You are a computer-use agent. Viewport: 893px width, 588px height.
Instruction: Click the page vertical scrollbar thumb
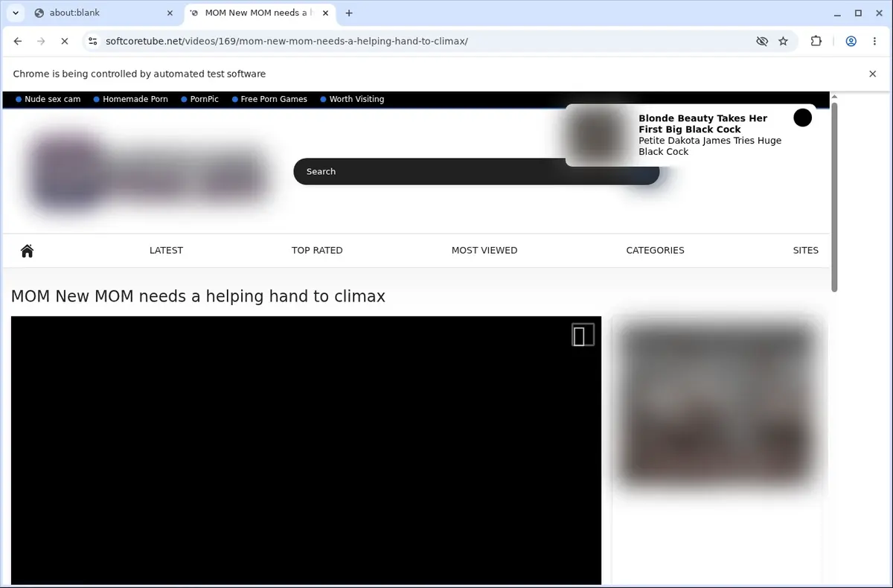click(834, 197)
